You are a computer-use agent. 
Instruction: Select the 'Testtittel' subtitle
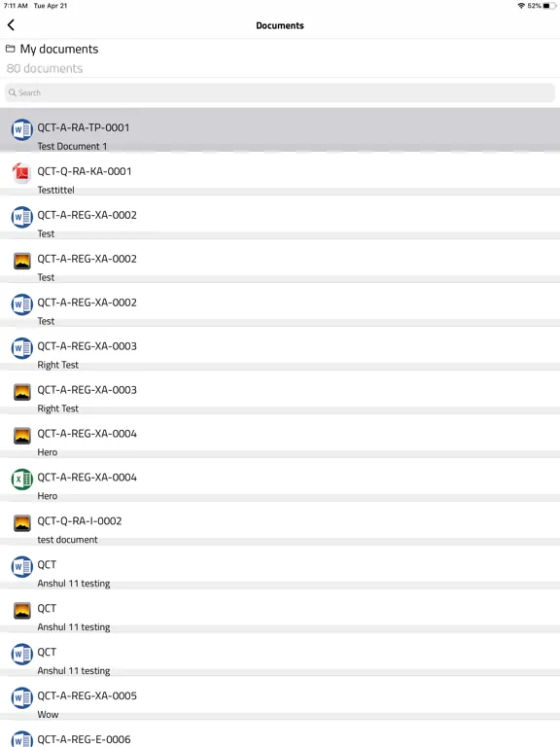pos(55,190)
